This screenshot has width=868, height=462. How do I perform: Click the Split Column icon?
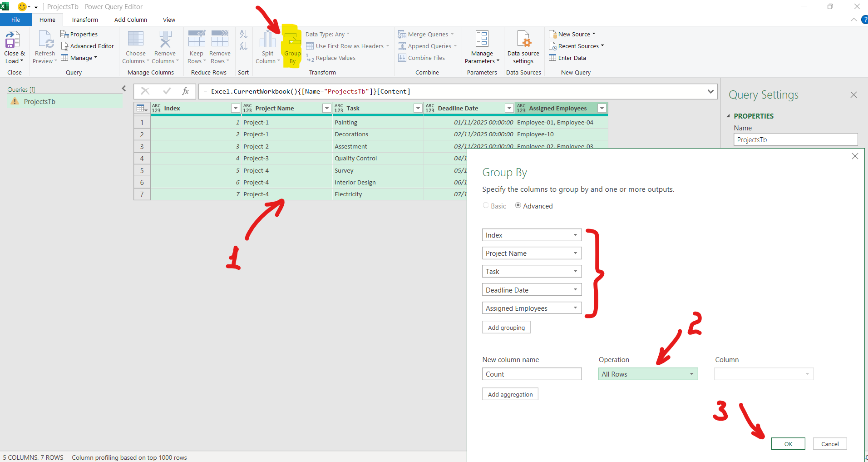click(268, 39)
